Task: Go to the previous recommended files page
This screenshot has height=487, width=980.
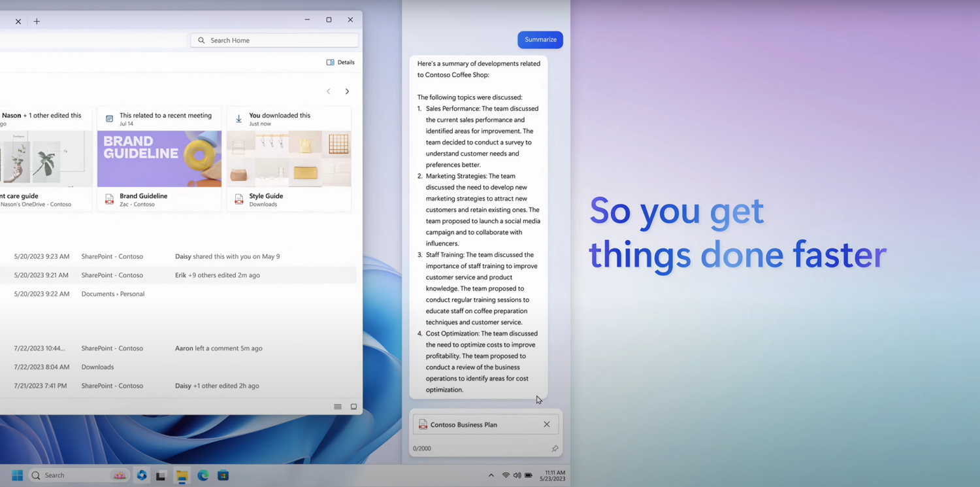Action: pos(329,92)
